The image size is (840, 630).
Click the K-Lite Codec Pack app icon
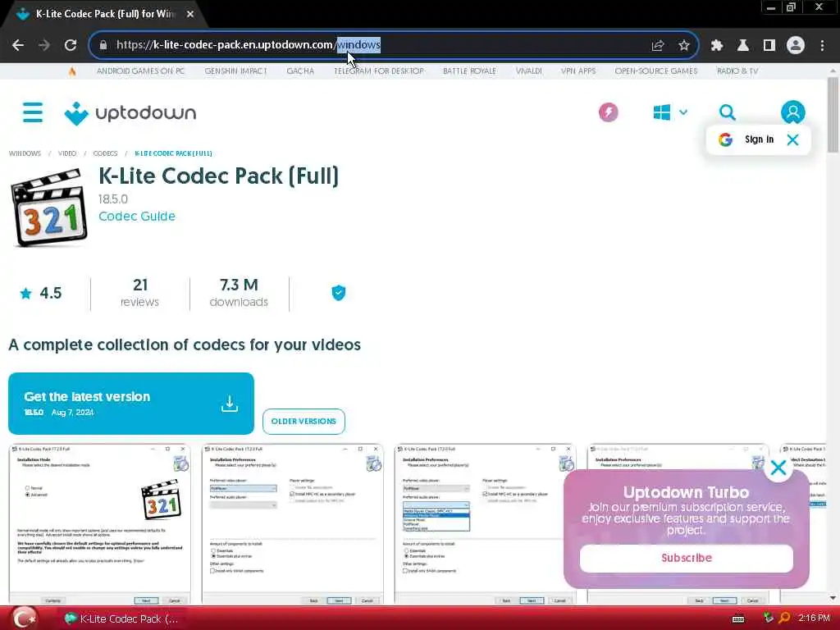click(49, 208)
